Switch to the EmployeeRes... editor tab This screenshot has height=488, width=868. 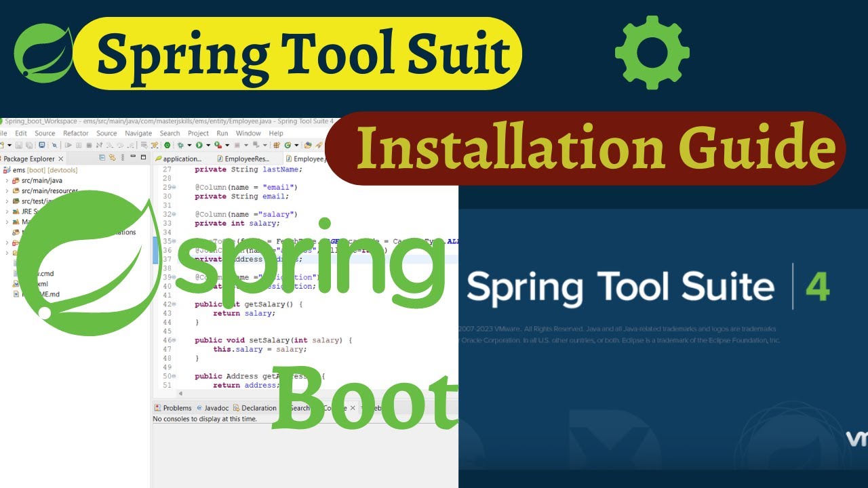(243, 159)
